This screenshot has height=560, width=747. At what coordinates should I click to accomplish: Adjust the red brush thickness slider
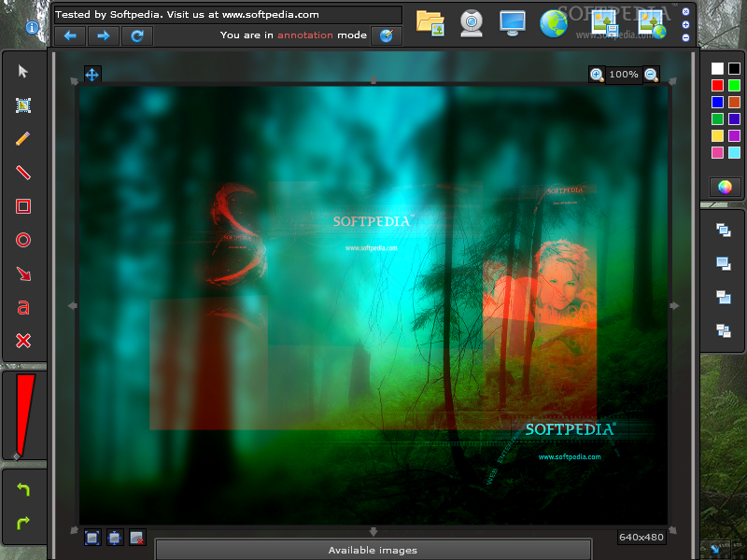click(24, 416)
